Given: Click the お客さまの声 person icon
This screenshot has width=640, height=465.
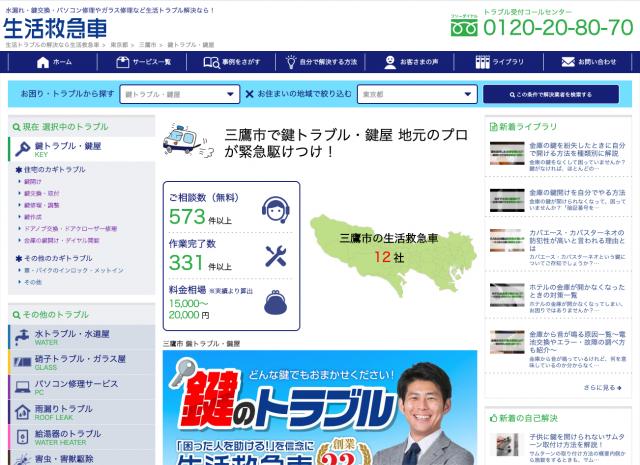Looking at the screenshot, I should 391,62.
